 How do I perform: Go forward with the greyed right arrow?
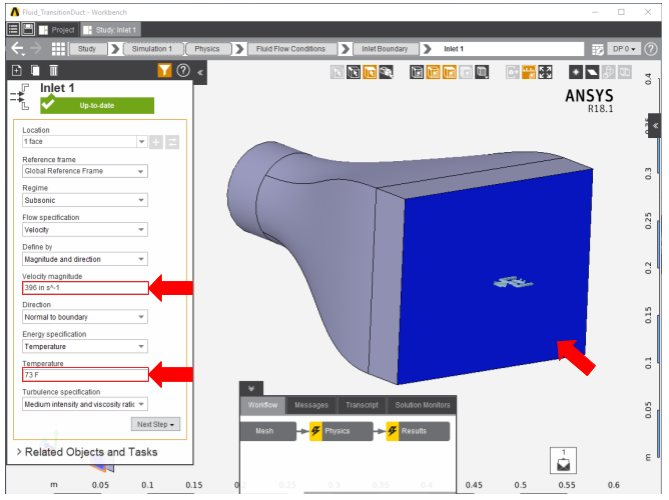pos(37,49)
